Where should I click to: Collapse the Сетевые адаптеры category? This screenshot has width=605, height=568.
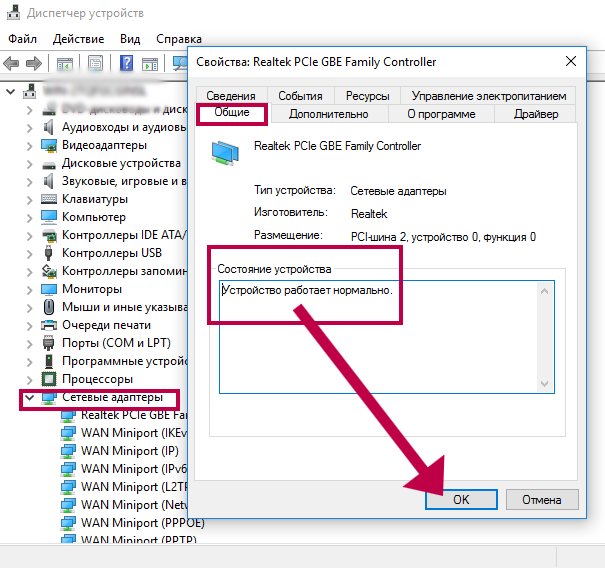pos(27,398)
